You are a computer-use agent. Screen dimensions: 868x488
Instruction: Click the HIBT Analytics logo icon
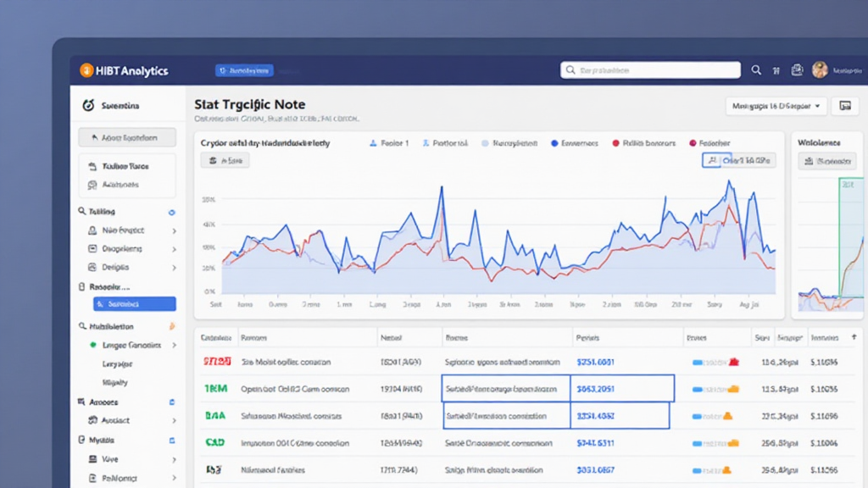click(87, 70)
